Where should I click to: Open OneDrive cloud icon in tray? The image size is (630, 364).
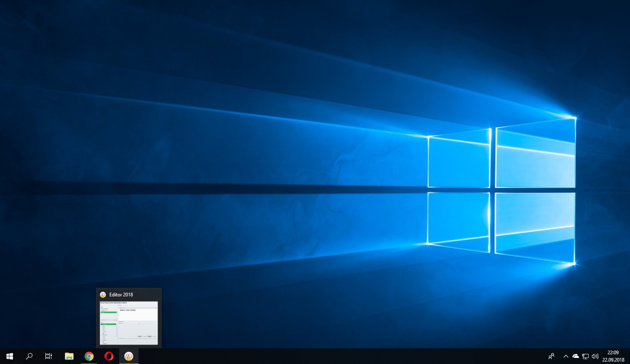[576, 356]
